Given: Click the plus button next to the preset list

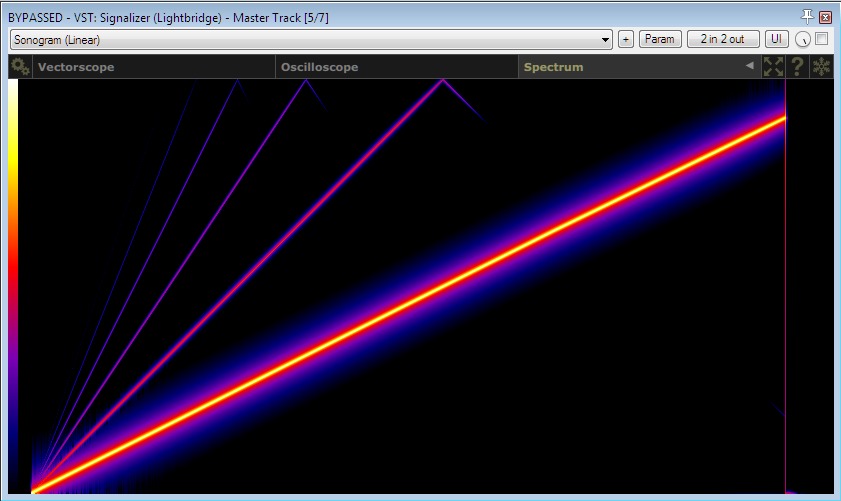Looking at the screenshot, I should (x=626, y=39).
